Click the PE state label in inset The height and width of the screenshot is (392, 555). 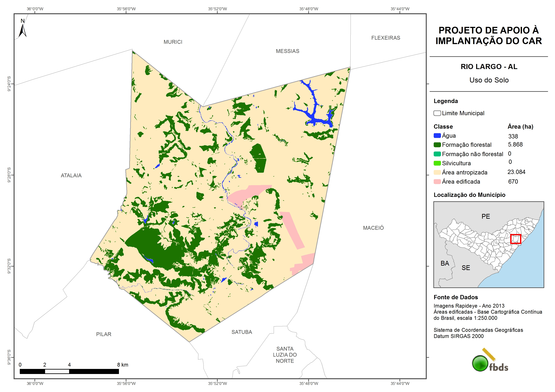coord(486,216)
